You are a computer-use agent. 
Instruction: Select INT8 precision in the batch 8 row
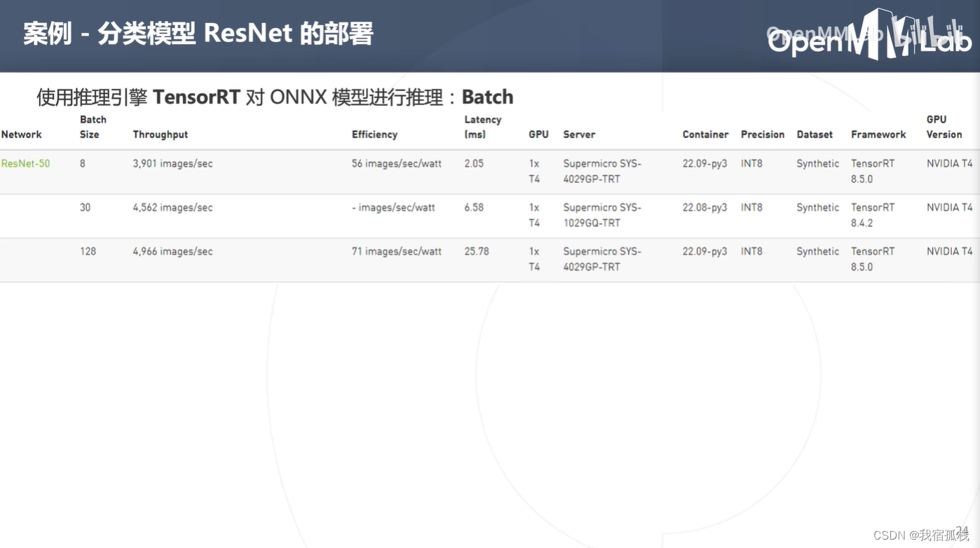click(x=751, y=164)
